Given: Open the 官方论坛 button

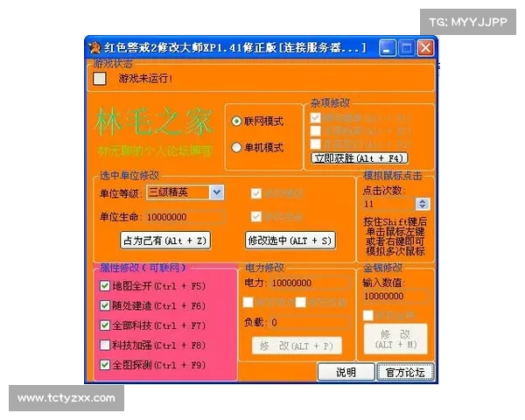Looking at the screenshot, I should [405, 372].
